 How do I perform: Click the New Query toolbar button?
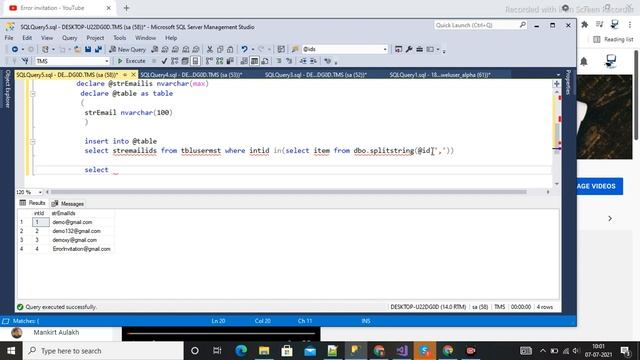pyautogui.click(x=127, y=49)
